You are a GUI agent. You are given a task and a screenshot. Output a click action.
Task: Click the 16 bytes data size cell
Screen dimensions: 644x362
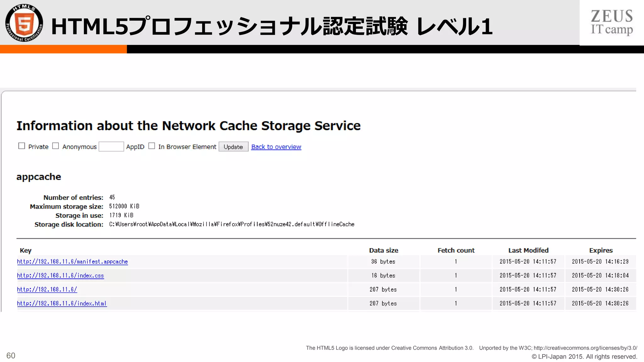click(383, 276)
